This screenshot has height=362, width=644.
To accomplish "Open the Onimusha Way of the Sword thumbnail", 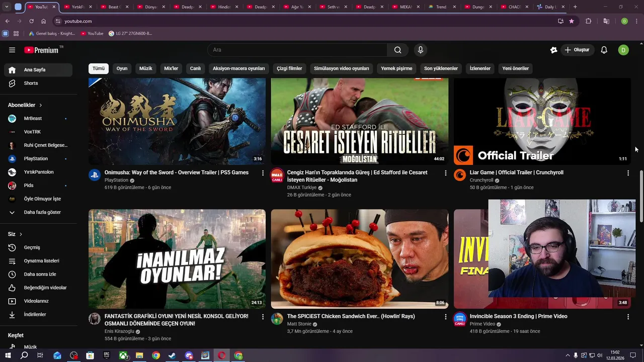I will [177, 121].
